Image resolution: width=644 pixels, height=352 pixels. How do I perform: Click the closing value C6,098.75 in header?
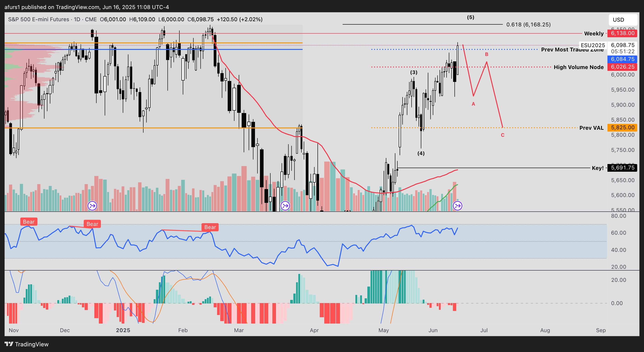201,19
